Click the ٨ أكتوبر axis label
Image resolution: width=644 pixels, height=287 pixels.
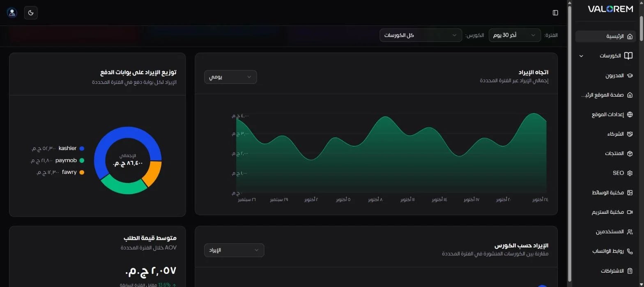coord(375,199)
